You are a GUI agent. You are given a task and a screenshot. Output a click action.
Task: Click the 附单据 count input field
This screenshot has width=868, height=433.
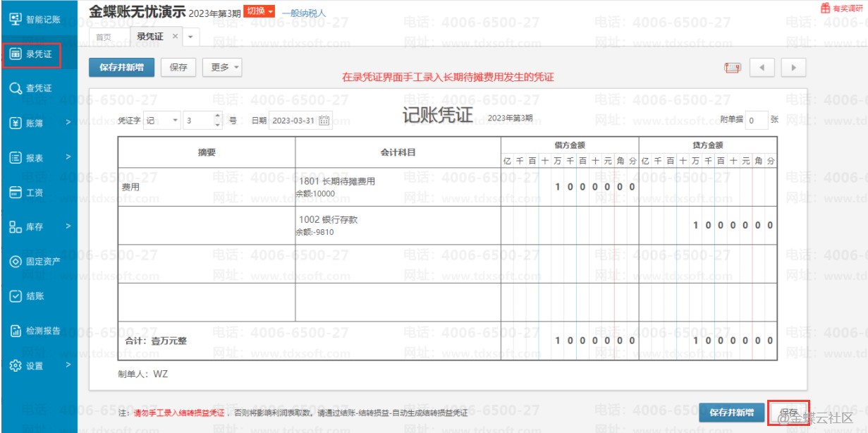[756, 121]
